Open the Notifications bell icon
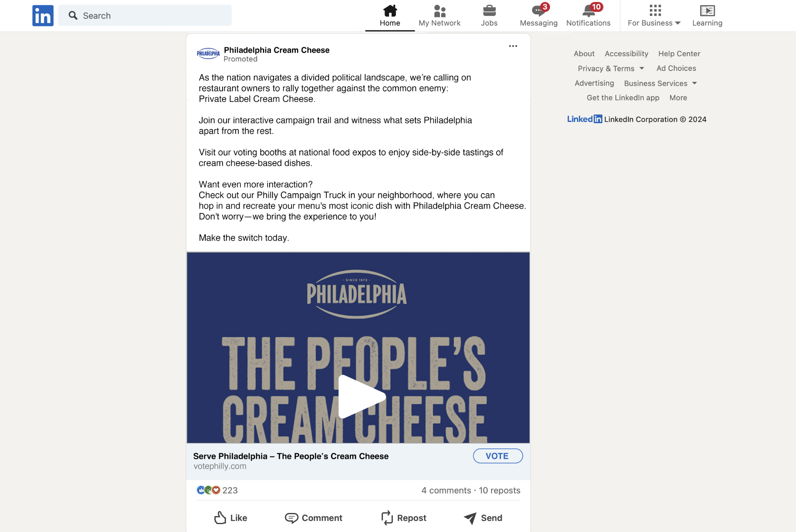This screenshot has width=796, height=532. (589, 11)
